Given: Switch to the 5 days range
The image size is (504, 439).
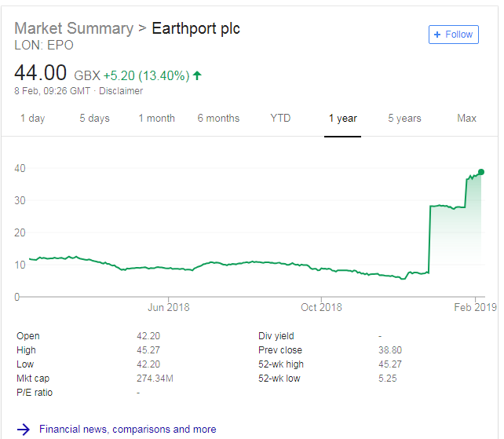Looking at the screenshot, I should point(94,119).
